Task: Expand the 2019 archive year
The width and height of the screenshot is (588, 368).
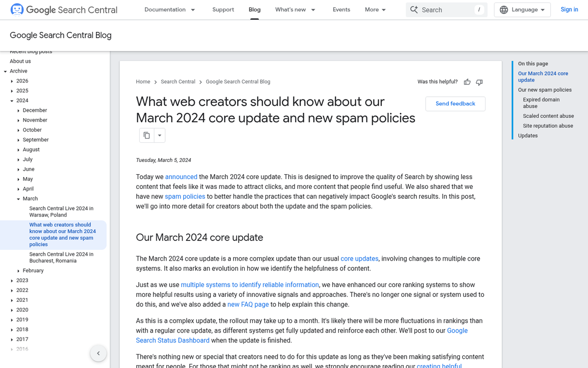Action: click(12, 320)
